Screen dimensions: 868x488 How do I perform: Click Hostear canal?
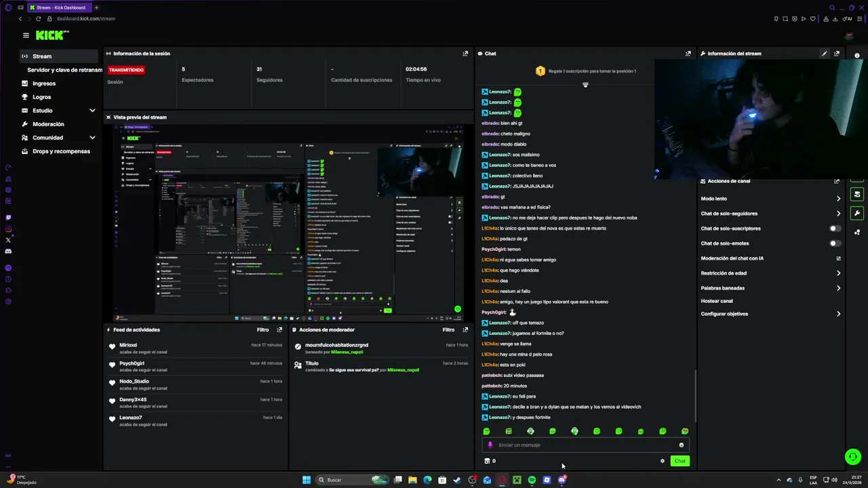click(x=717, y=301)
